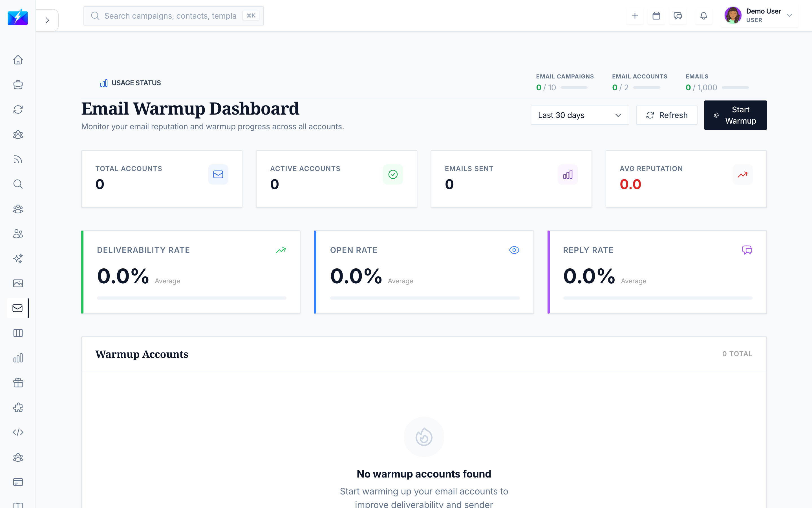Open the bar chart sidebar icon
This screenshot has width=812, height=508.
tap(18, 358)
